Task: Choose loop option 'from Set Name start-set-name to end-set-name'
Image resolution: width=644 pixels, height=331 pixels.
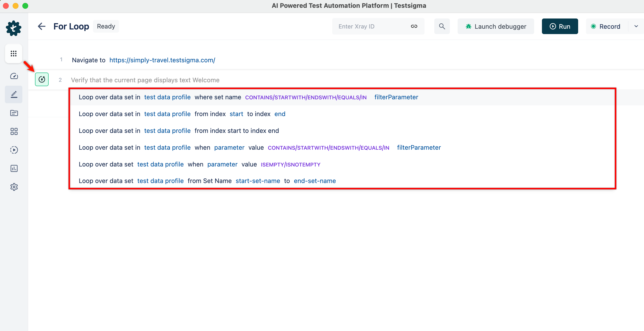Action: pos(342,181)
